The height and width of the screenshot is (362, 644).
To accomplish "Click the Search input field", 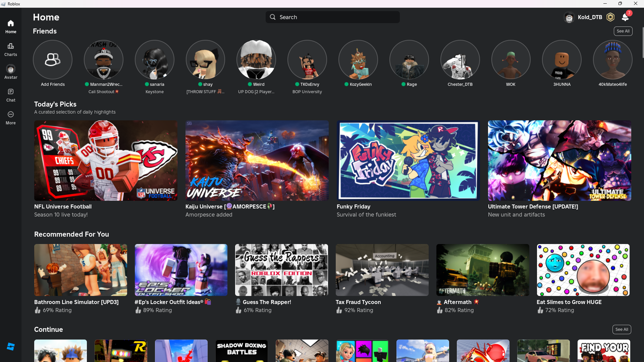I will click(333, 17).
